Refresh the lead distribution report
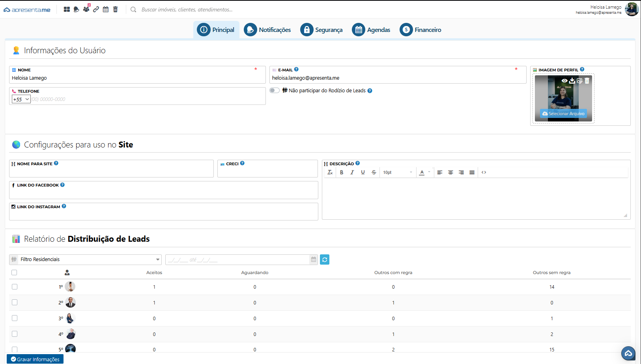This screenshot has height=364, width=641. click(325, 259)
